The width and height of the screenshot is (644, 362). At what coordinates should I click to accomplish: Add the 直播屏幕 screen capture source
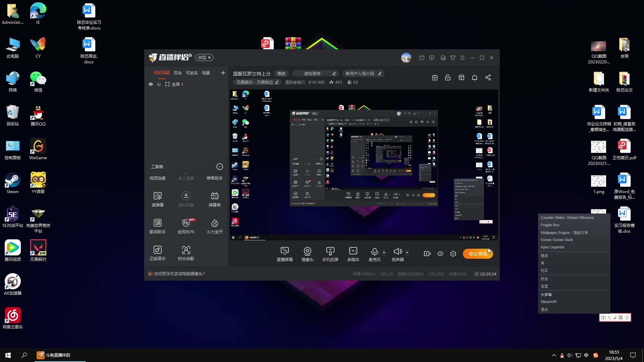pos(284,254)
